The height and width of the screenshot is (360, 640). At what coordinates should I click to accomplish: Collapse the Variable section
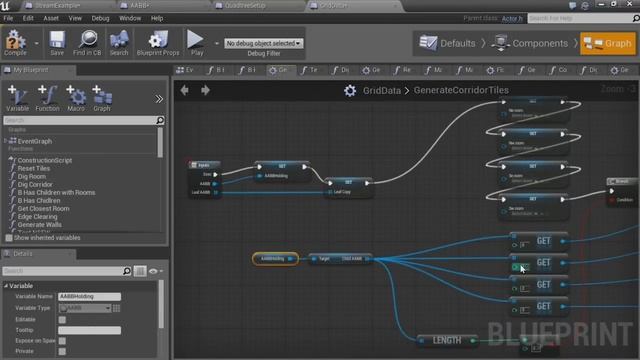pyautogui.click(x=6, y=286)
